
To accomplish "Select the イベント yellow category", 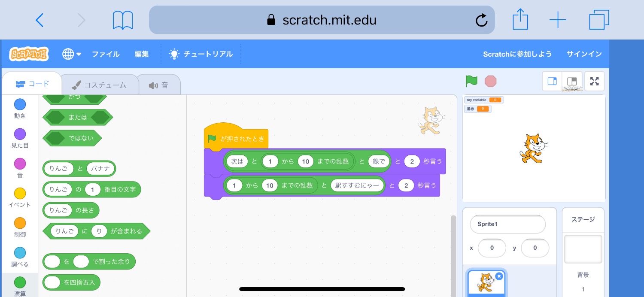I will click(x=20, y=197).
